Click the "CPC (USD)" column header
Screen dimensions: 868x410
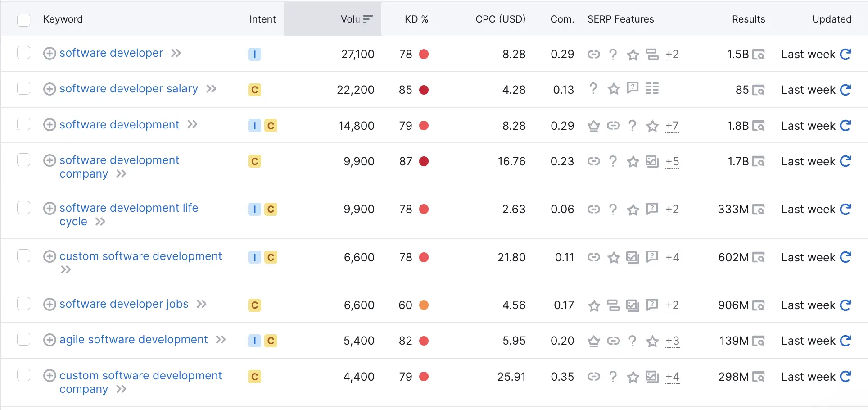(x=500, y=19)
